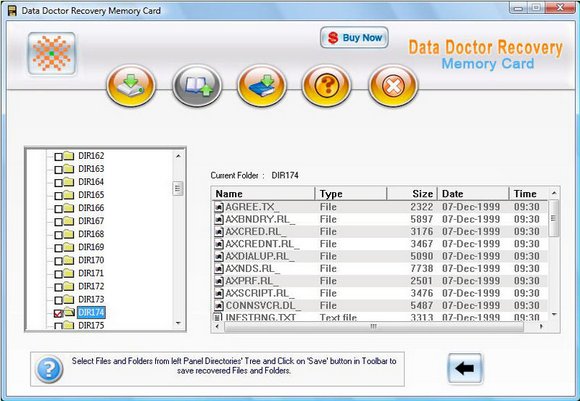Click the blue help icon in info panel
The width and height of the screenshot is (580, 401).
[49, 369]
